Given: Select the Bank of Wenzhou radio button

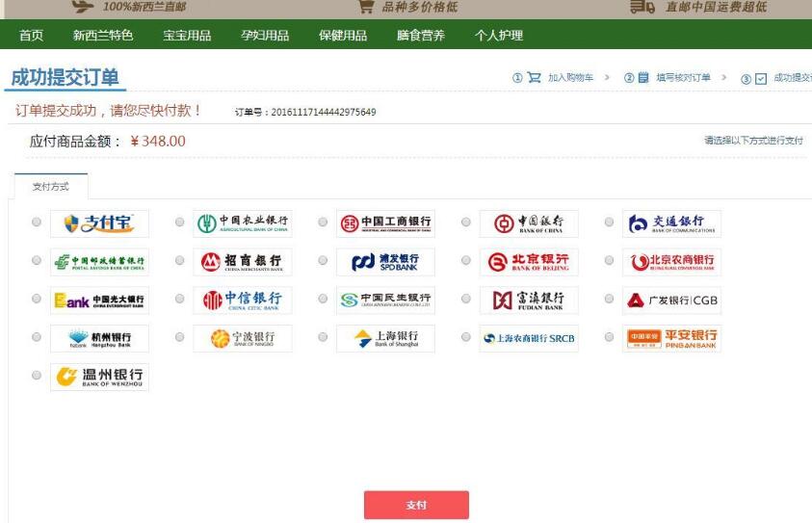Looking at the screenshot, I should 37,376.
